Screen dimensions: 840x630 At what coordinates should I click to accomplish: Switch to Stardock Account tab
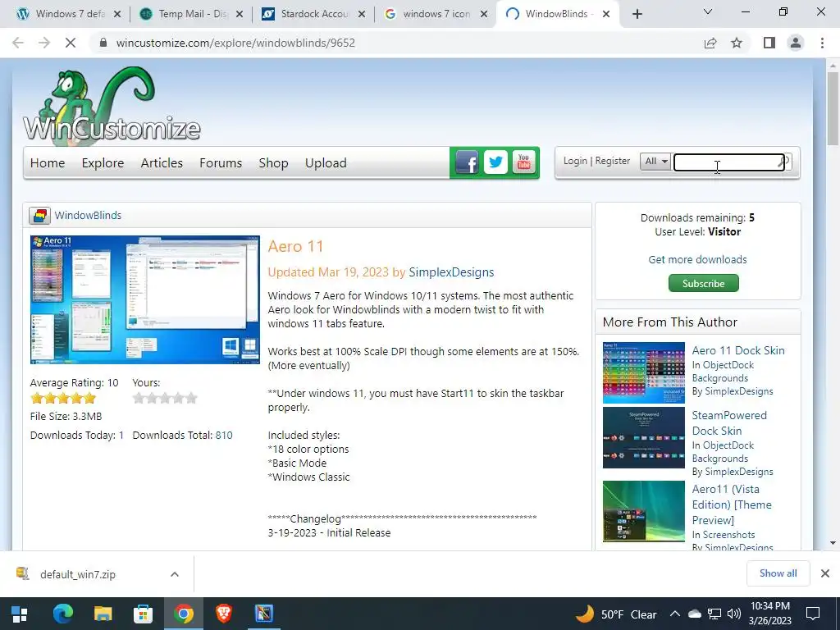pyautogui.click(x=314, y=14)
